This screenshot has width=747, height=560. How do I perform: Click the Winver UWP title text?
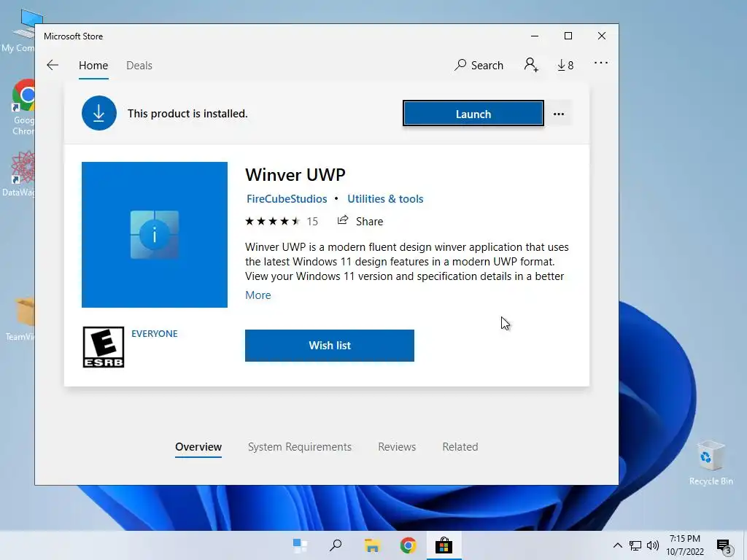pos(295,175)
